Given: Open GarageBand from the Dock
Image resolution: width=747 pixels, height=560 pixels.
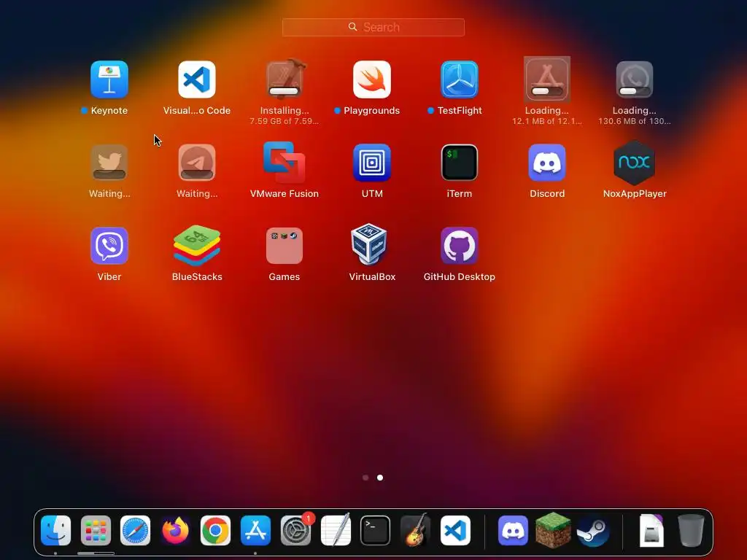Looking at the screenshot, I should pos(415,530).
